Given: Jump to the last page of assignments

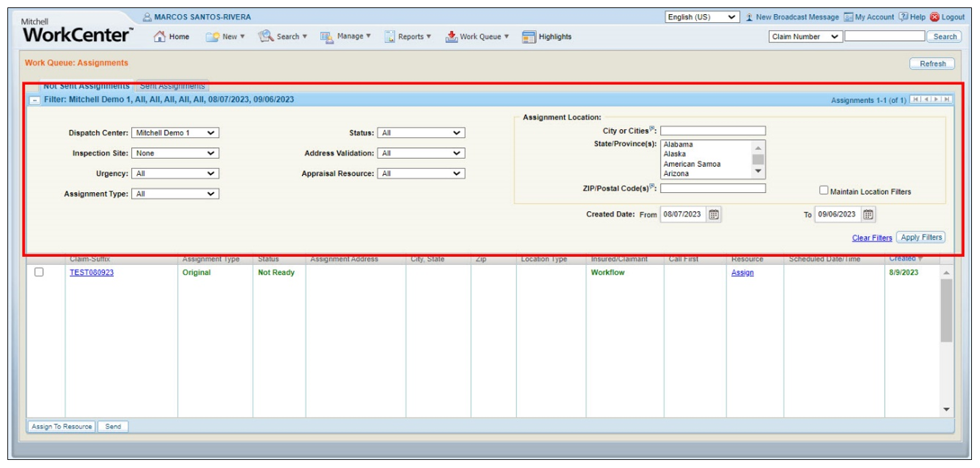Looking at the screenshot, I should point(947,100).
